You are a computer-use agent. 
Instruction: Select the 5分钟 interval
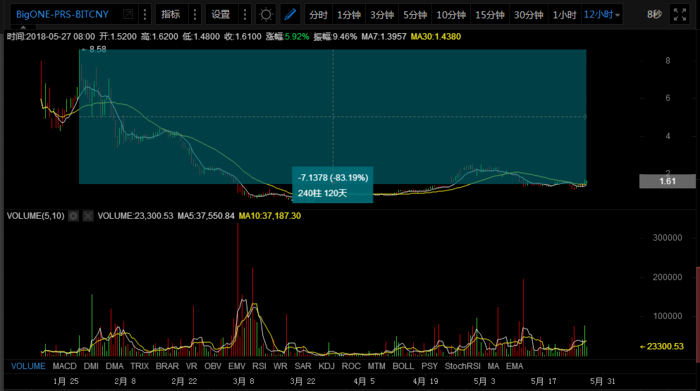(x=415, y=15)
